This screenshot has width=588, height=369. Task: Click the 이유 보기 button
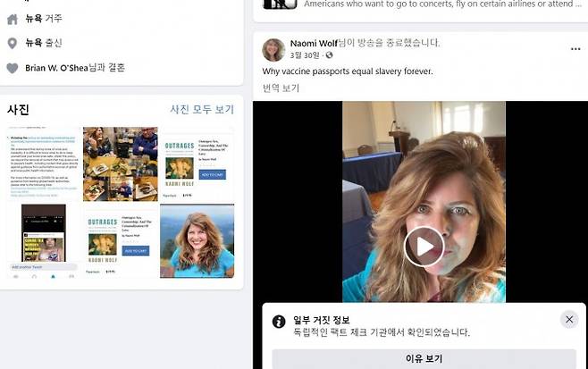click(424, 359)
